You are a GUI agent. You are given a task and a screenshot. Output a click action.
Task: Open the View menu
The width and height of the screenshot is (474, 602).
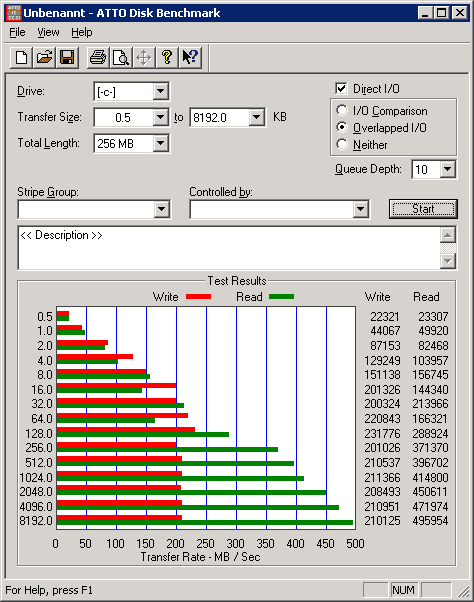(48, 32)
